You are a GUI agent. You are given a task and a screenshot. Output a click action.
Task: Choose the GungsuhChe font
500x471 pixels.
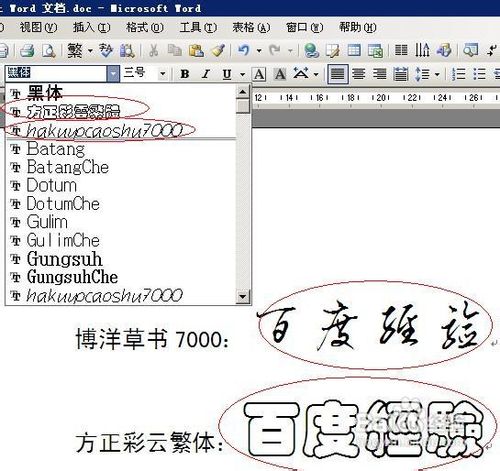121,277
